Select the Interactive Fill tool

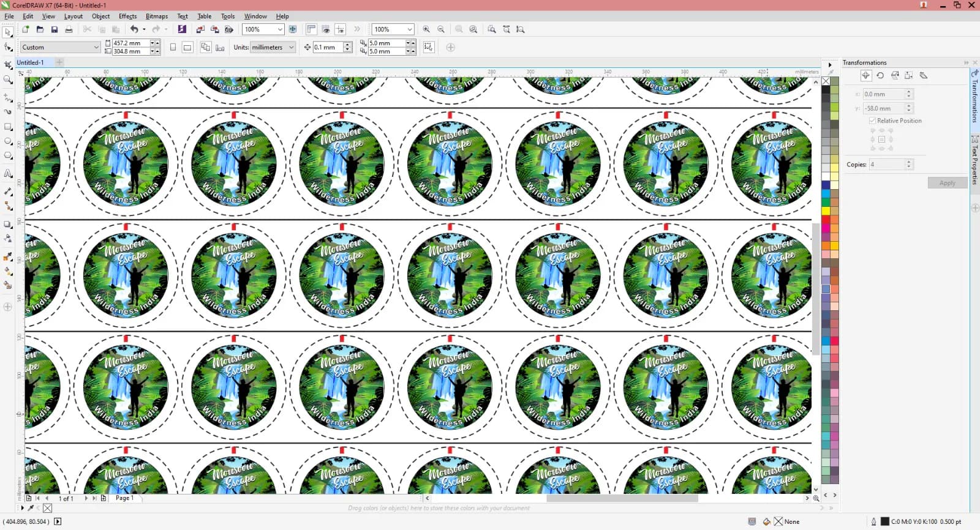tap(8, 271)
